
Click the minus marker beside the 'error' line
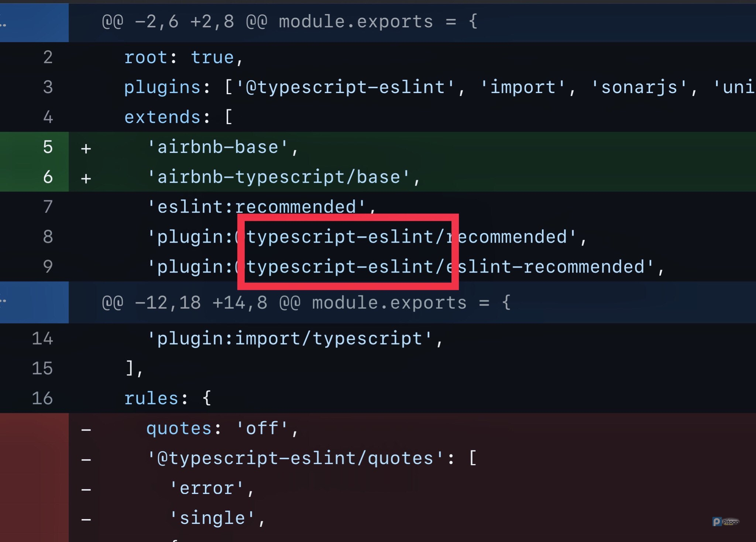pyautogui.click(x=86, y=490)
